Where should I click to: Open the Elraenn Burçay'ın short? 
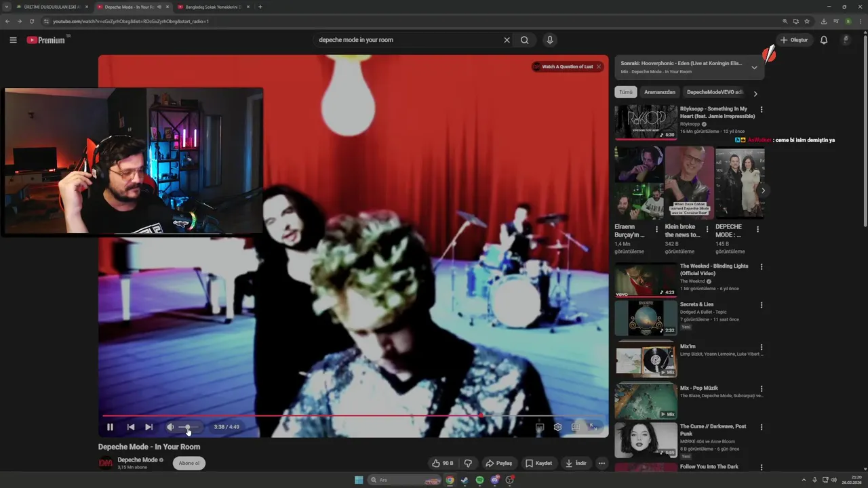639,183
